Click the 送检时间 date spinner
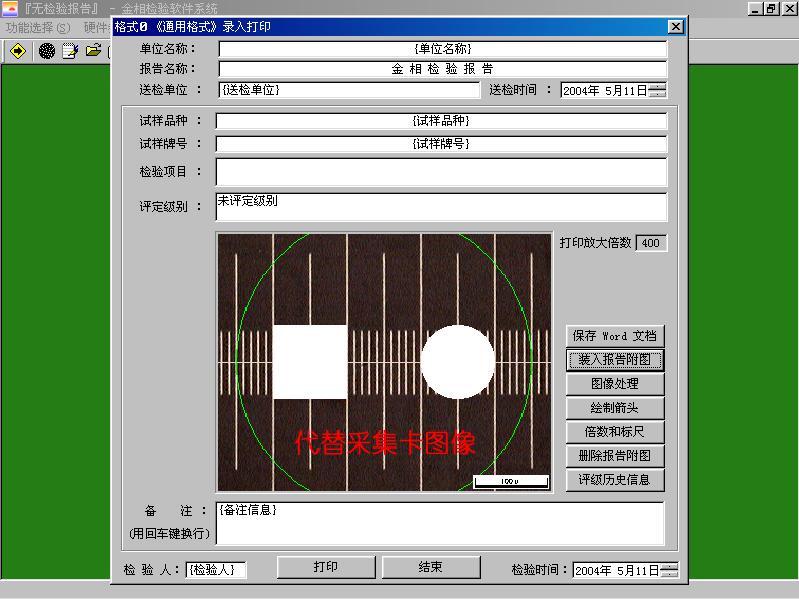 point(658,90)
